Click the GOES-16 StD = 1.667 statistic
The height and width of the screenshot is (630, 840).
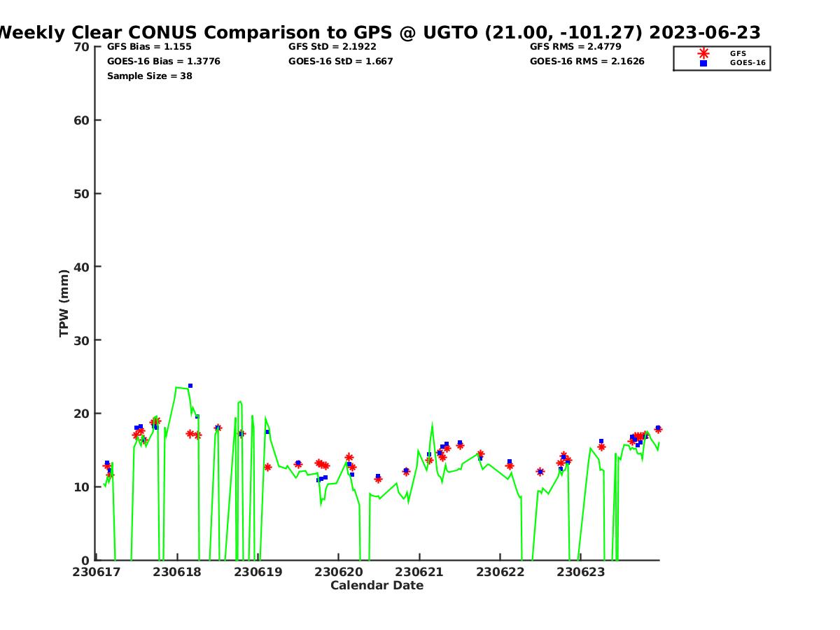click(x=340, y=62)
